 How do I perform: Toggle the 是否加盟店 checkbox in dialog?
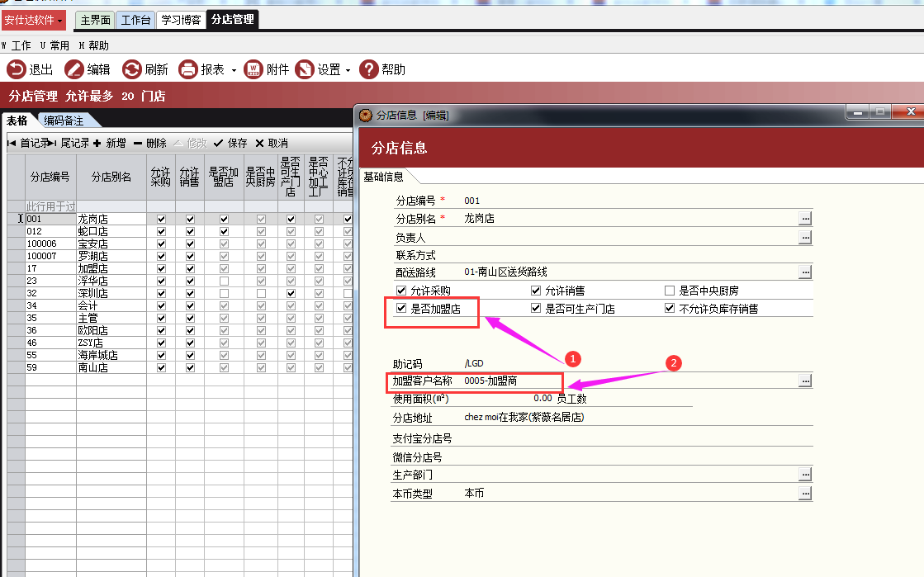click(401, 308)
